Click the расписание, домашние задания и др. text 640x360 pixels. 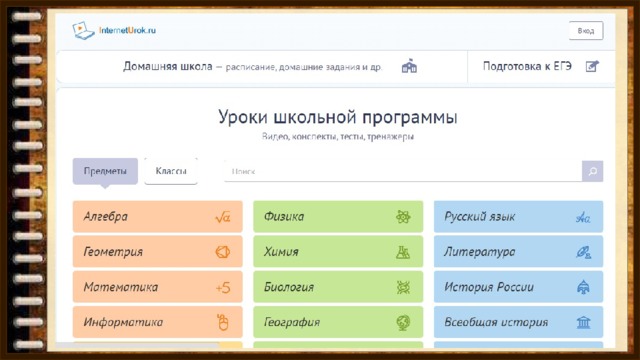(304, 67)
